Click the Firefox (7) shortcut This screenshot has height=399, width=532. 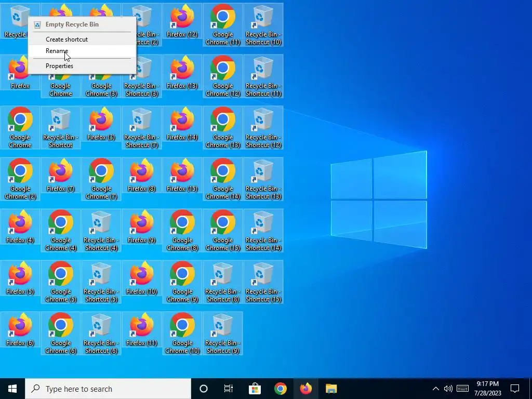[x=61, y=176]
